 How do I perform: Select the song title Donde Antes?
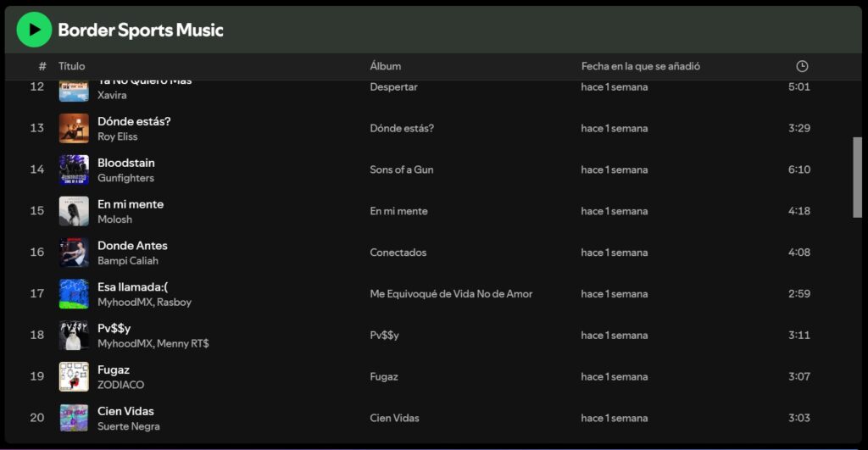[132, 245]
